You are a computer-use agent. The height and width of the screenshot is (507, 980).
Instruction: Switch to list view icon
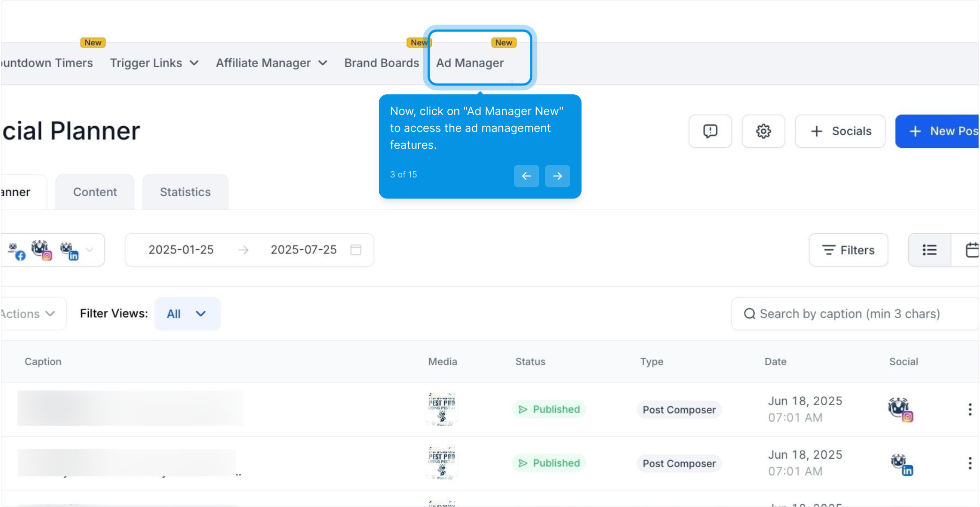[x=929, y=250]
